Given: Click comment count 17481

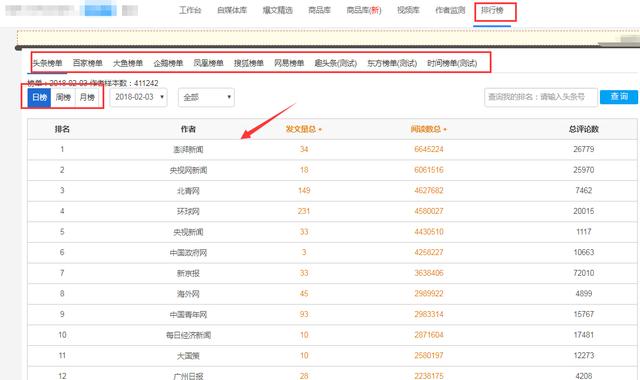Looking at the screenshot, I should [584, 335].
